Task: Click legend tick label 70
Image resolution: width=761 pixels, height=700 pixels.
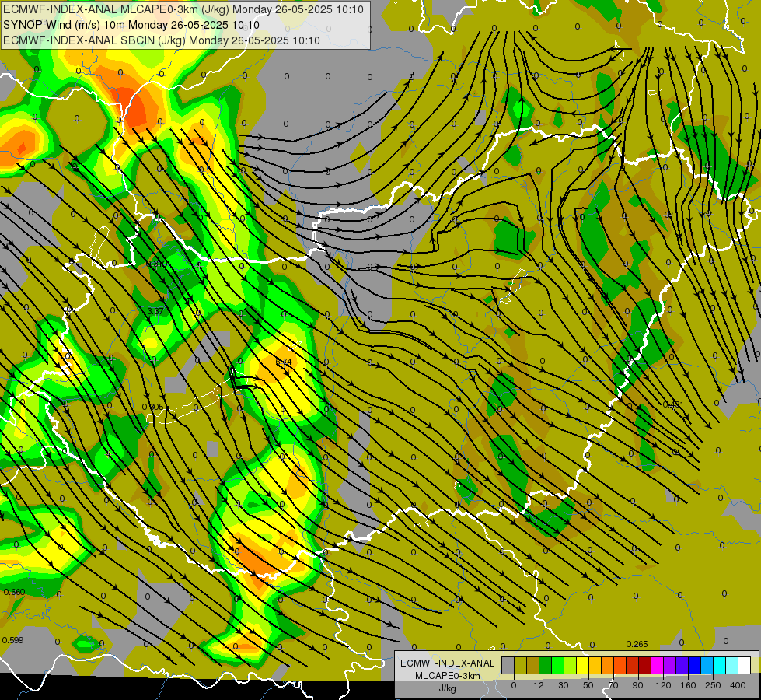Action: click(613, 685)
